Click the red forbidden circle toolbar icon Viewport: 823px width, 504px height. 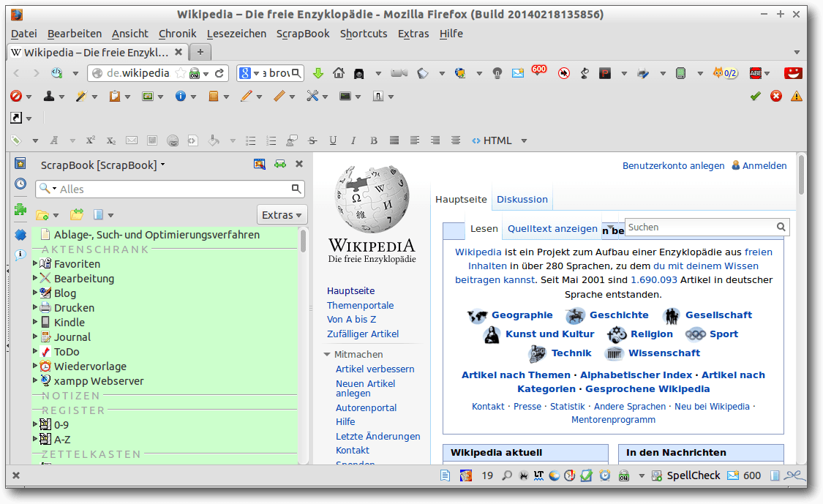[x=16, y=96]
